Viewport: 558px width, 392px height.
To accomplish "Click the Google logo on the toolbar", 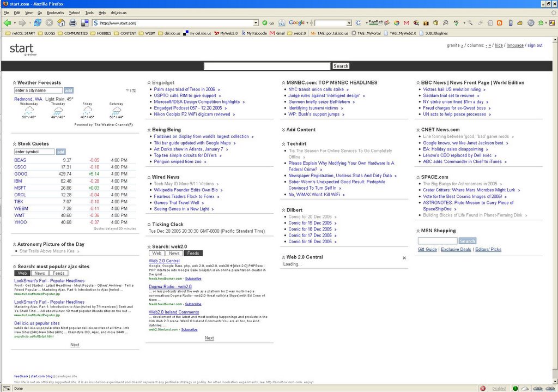I will point(297,23).
